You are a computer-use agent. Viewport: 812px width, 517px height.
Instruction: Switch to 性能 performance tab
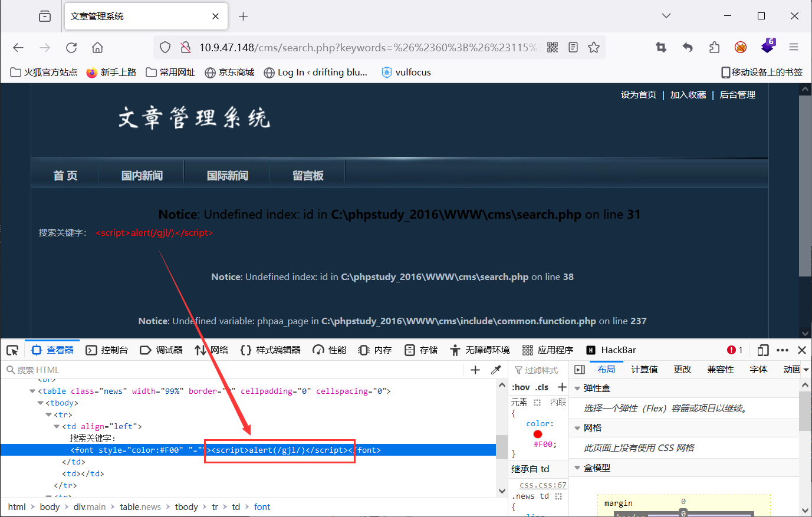coord(330,350)
